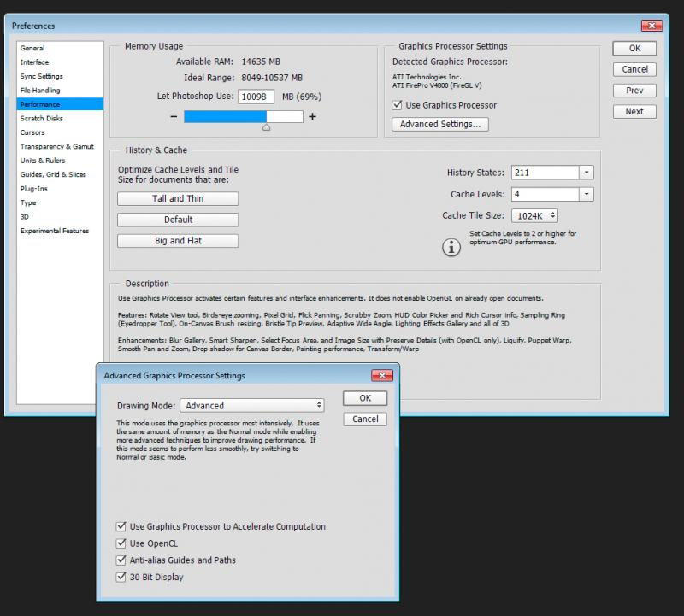Open Experimental Features category

tap(60, 231)
